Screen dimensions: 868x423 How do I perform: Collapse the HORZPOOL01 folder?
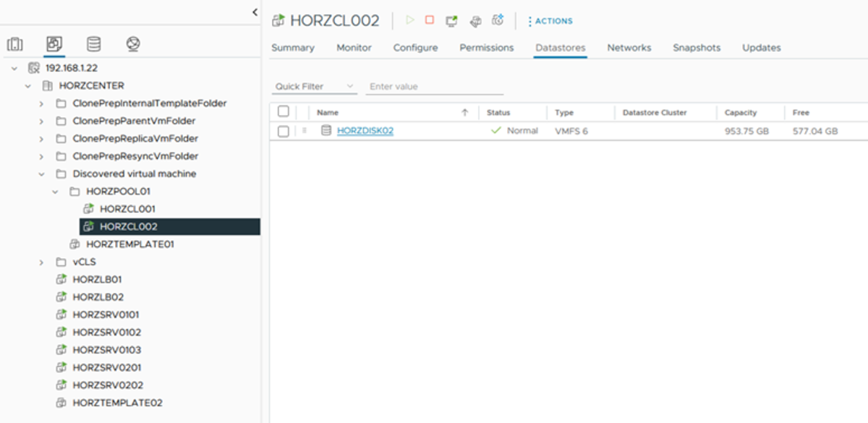tap(55, 192)
